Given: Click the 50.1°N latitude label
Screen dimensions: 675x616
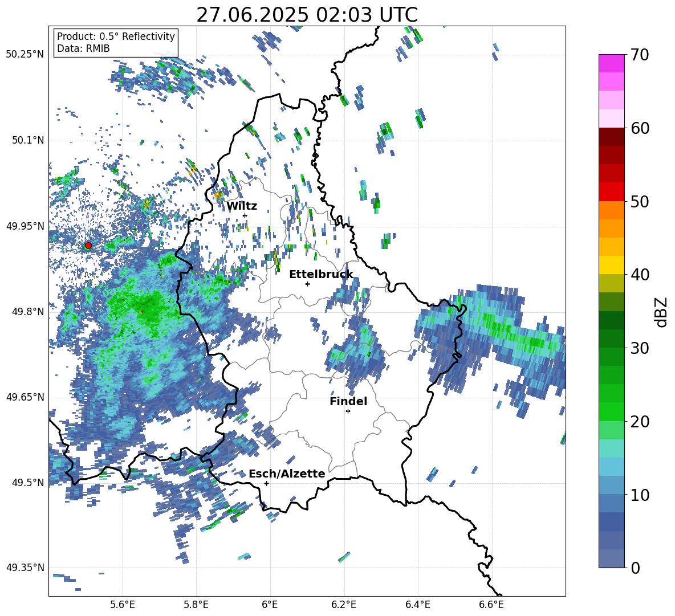Looking at the screenshot, I should coord(28,140).
